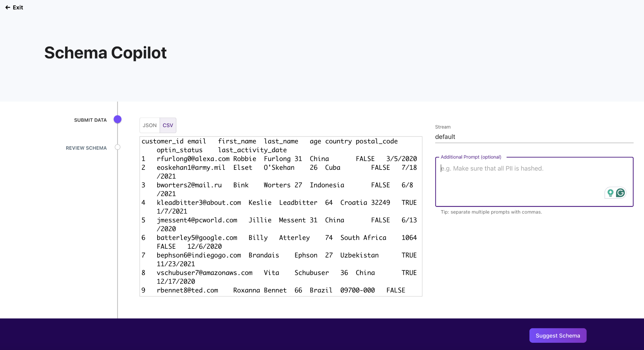Click the customer_id header in data
The height and width of the screenshot is (350, 644).
click(x=163, y=141)
